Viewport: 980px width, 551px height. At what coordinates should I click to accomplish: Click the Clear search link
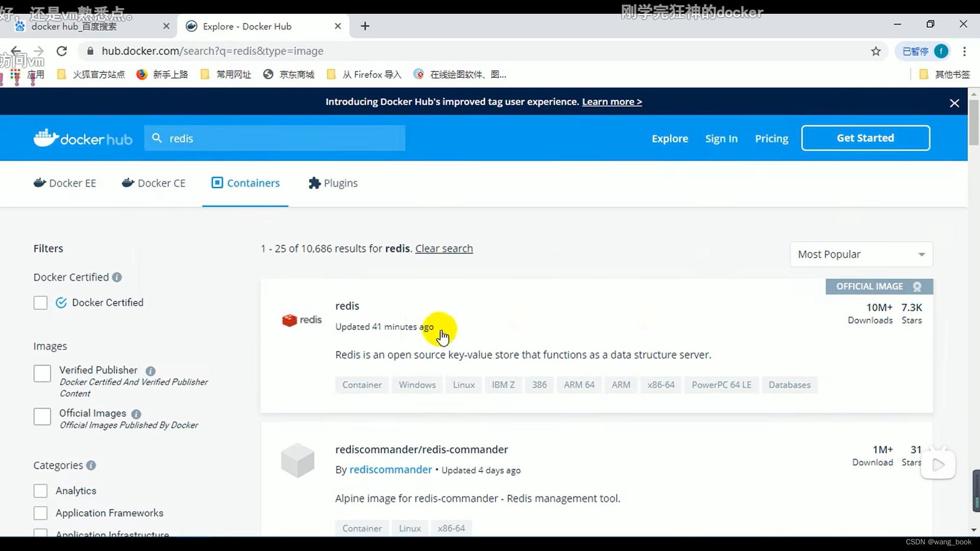click(444, 248)
